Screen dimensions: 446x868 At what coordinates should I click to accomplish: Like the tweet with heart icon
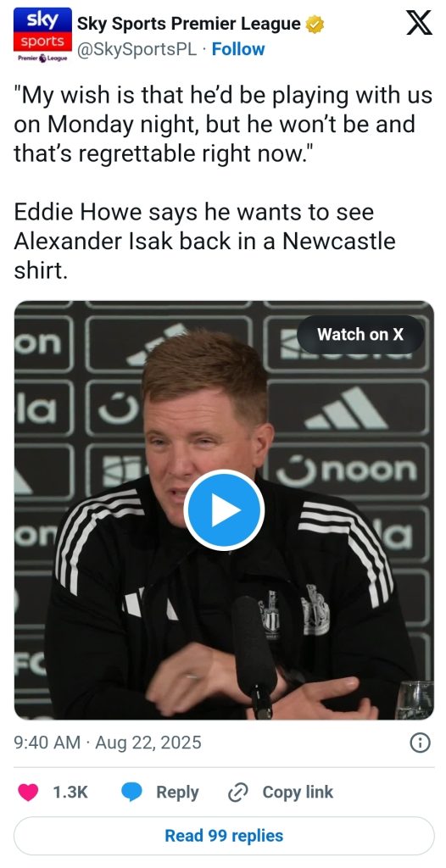pos(28,793)
